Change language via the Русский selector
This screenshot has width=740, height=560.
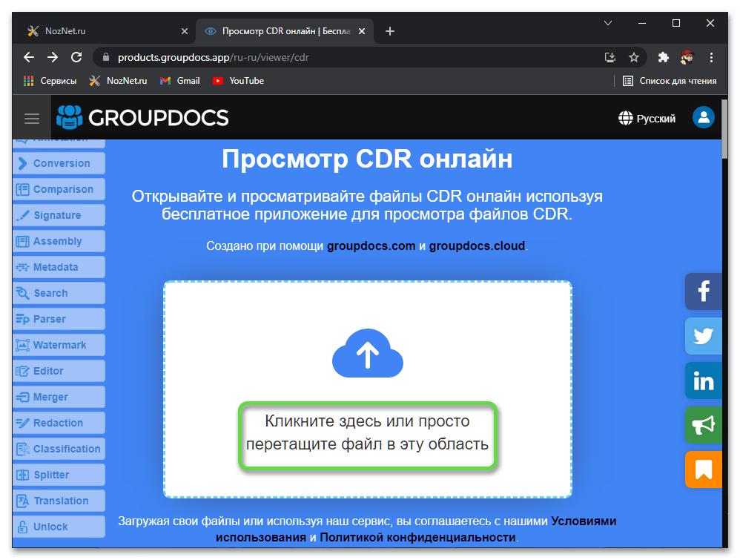click(x=647, y=118)
